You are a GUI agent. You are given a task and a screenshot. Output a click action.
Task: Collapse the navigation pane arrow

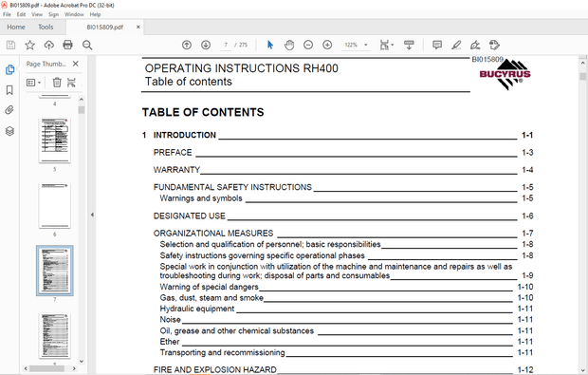[x=92, y=215]
